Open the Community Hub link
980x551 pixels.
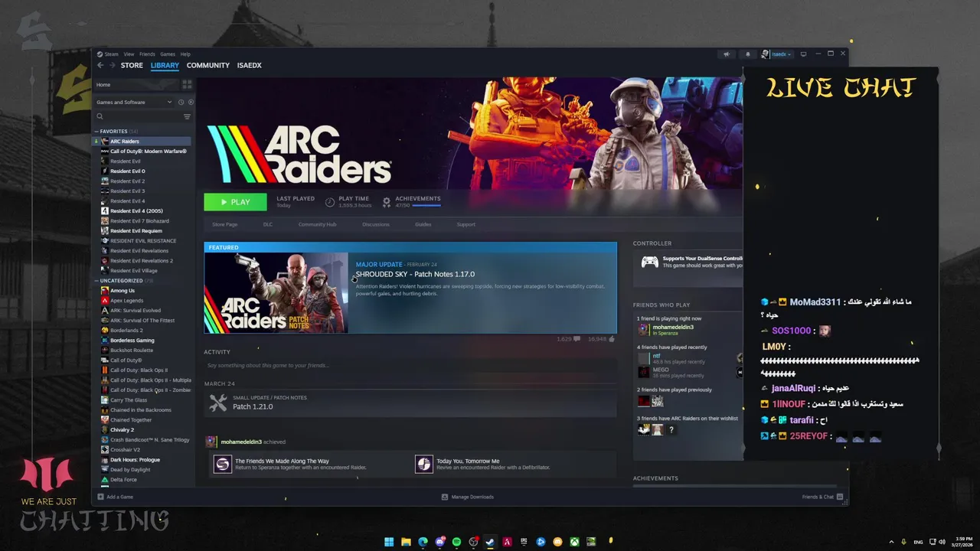[x=317, y=224]
